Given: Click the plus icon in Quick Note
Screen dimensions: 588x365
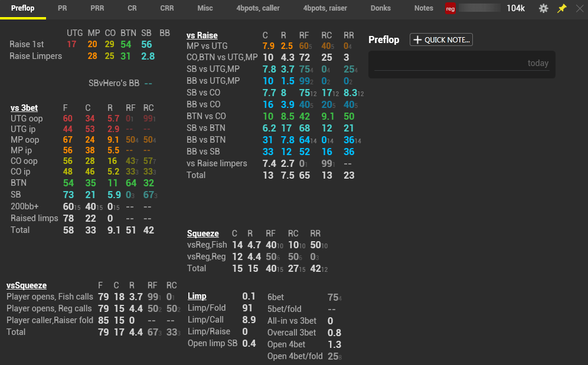Looking at the screenshot, I should (x=417, y=40).
